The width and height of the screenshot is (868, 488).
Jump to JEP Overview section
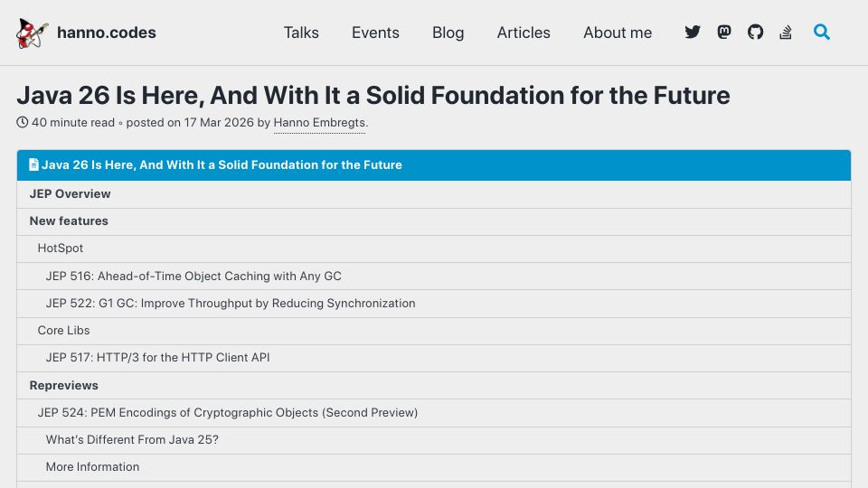434,194
